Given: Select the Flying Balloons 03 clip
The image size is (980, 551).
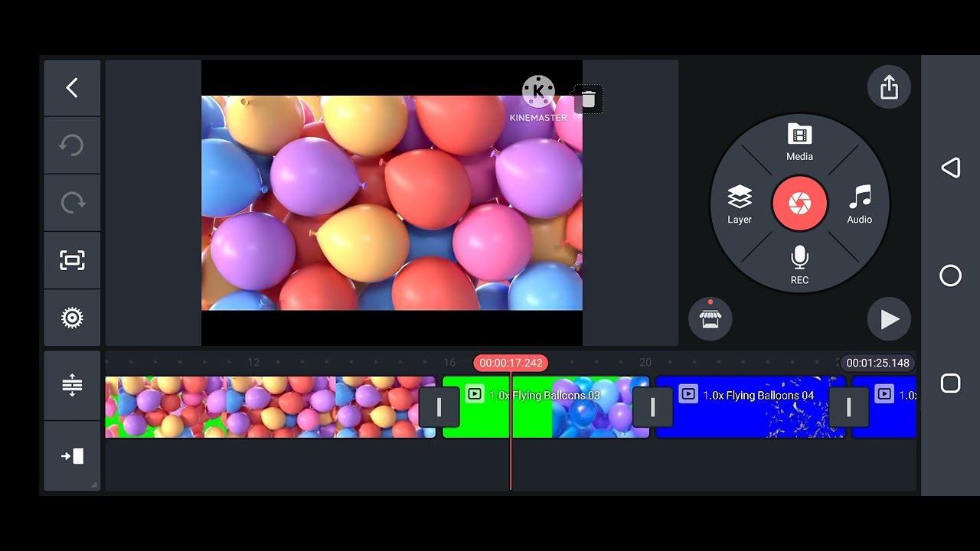Looking at the screenshot, I should pyautogui.click(x=546, y=407).
